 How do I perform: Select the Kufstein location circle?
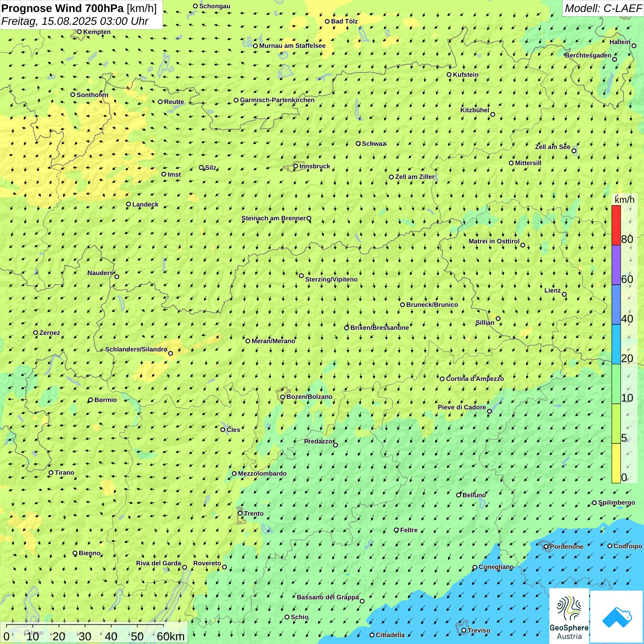[449, 75]
